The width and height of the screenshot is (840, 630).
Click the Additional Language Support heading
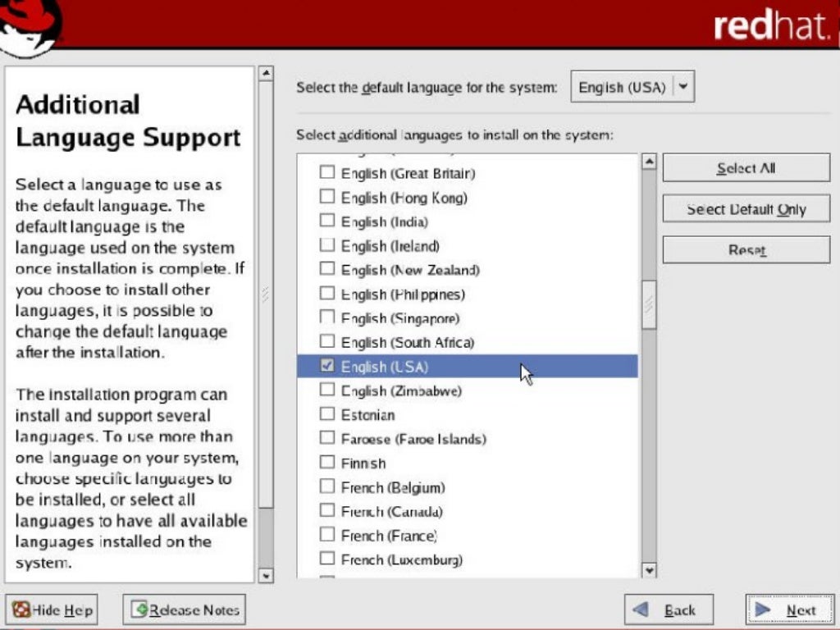(x=129, y=121)
